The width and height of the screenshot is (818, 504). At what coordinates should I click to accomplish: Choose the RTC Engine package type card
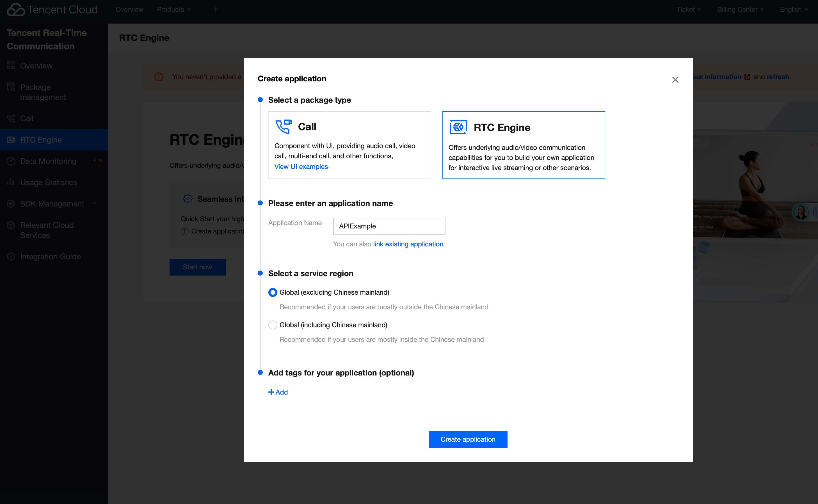(x=523, y=145)
